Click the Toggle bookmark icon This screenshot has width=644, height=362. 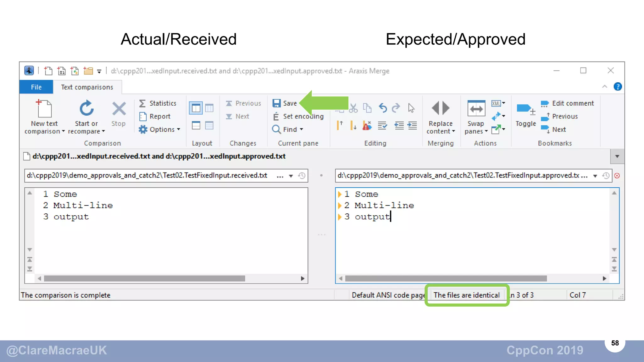[x=525, y=109]
